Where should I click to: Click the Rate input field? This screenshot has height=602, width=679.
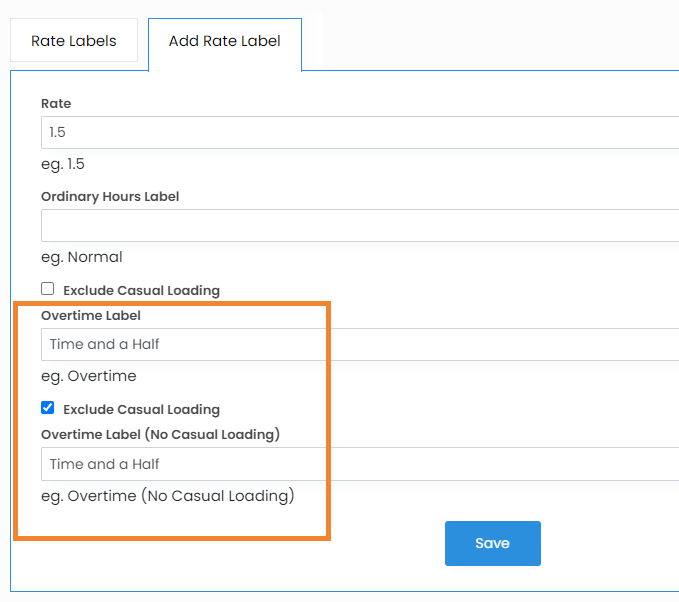(360, 132)
